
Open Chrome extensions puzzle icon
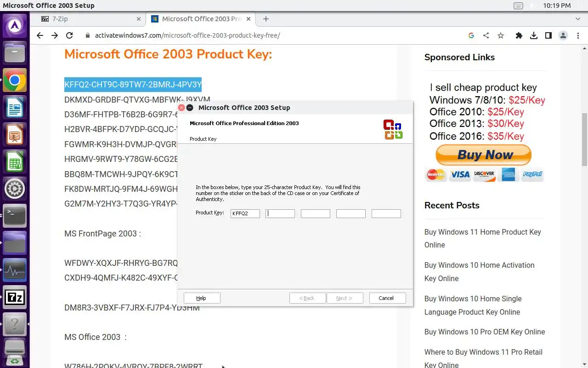coord(519,35)
